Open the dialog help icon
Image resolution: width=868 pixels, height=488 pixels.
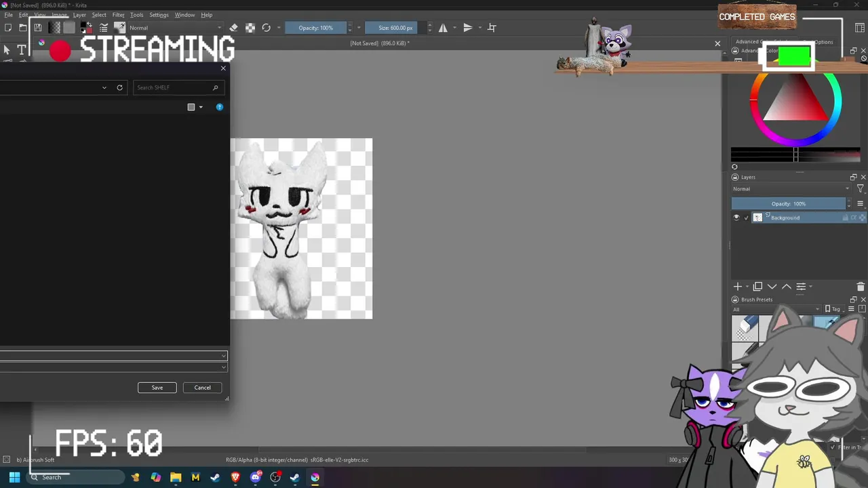click(220, 107)
